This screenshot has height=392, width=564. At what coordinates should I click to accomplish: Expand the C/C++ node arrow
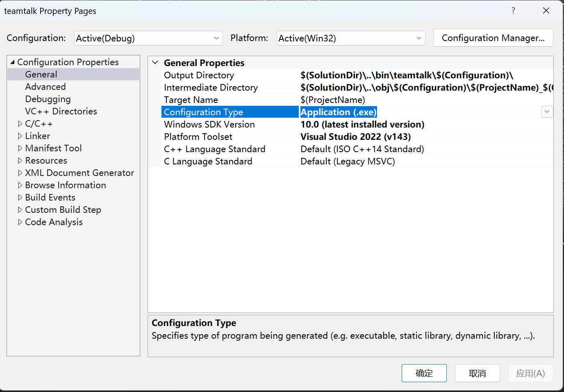[20, 123]
